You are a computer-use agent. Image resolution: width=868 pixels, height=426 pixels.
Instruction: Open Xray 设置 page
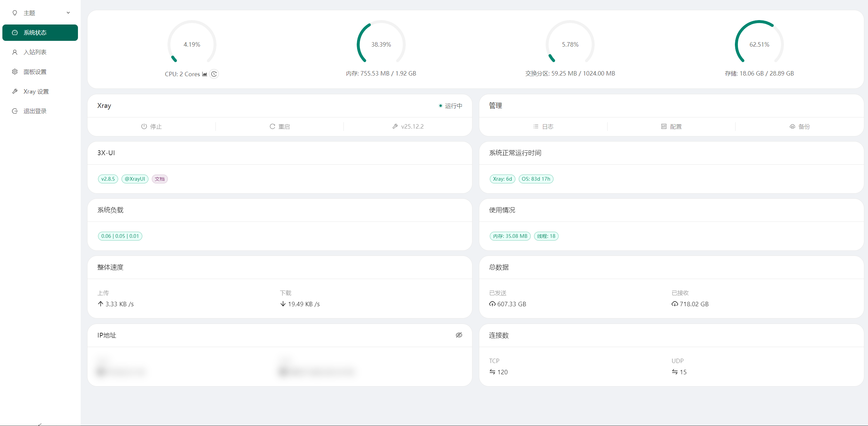[40, 92]
